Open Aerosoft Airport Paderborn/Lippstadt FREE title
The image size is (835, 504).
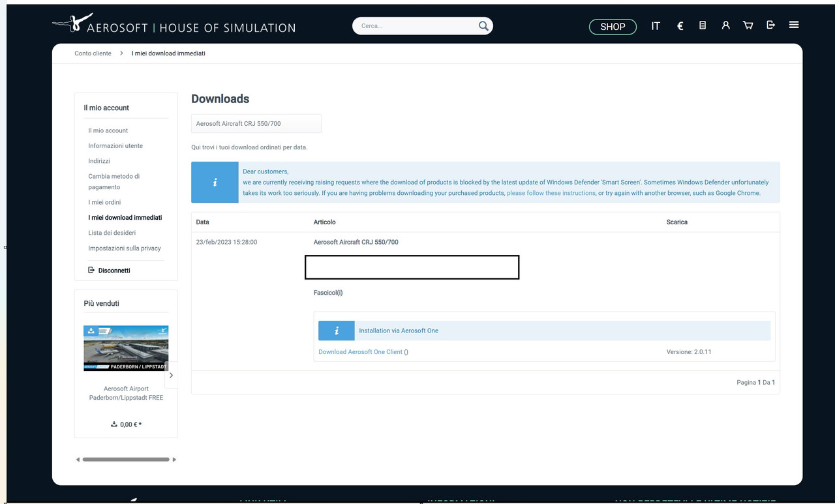126,393
